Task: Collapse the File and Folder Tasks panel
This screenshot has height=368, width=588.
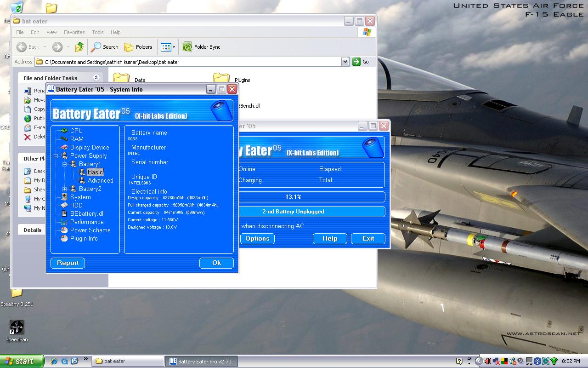Action: 96,78
